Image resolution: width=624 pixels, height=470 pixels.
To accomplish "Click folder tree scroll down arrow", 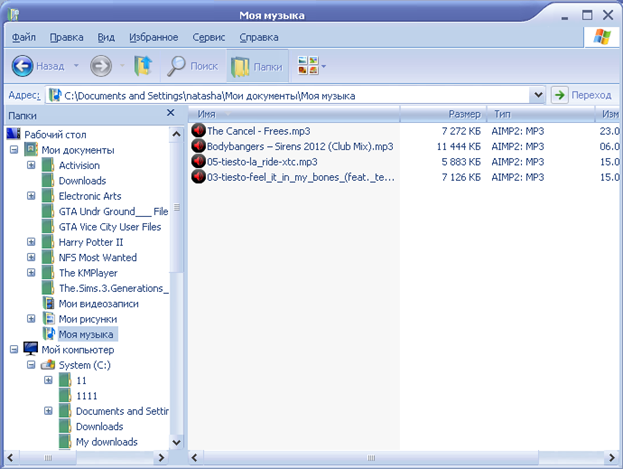I will tap(176, 442).
